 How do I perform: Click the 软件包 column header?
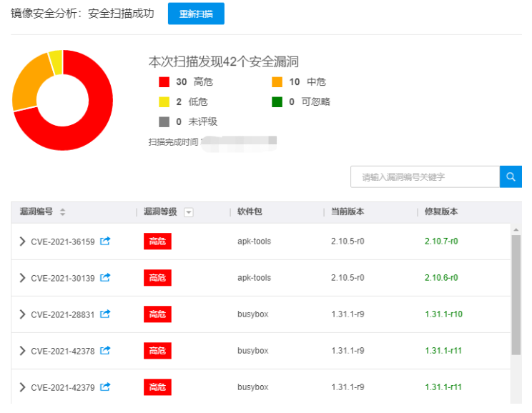click(x=250, y=212)
